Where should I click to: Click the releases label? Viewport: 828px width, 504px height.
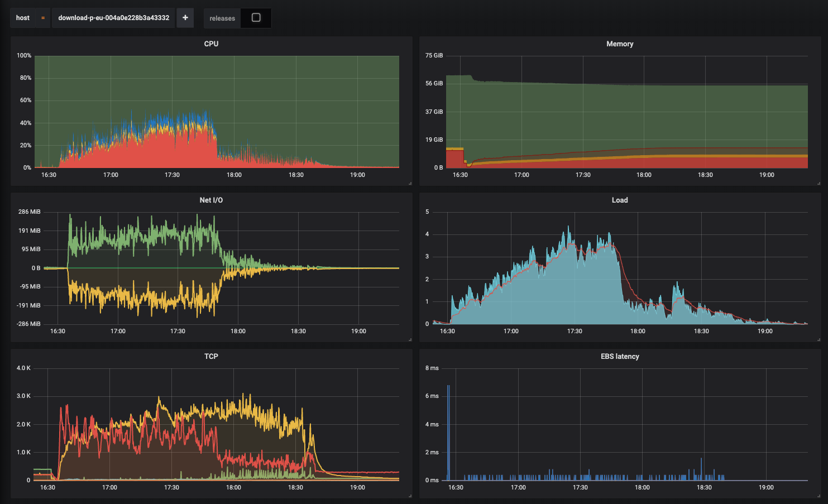(222, 18)
